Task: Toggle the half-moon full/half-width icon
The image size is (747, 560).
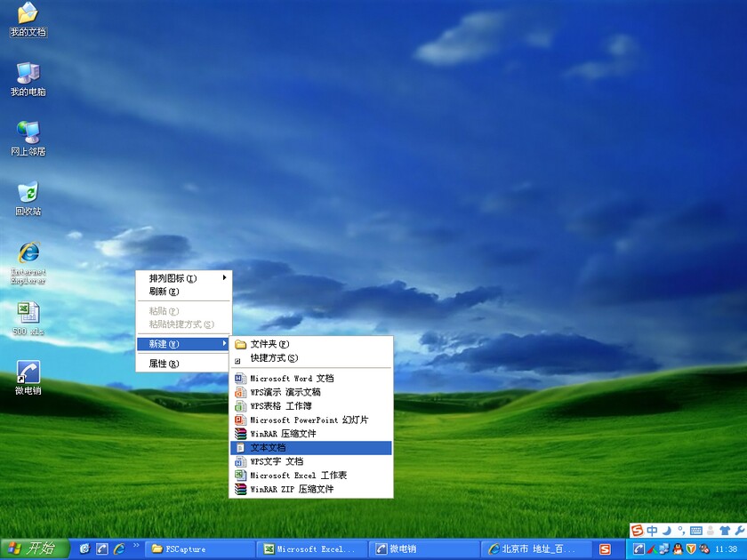Action: click(x=667, y=530)
